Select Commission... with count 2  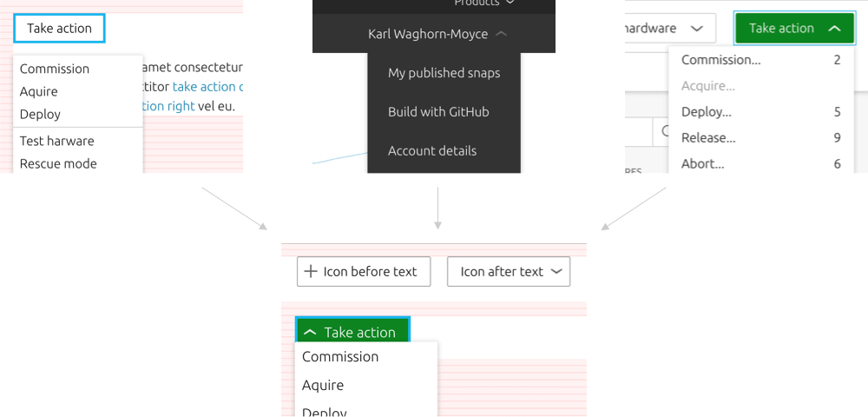click(x=761, y=60)
